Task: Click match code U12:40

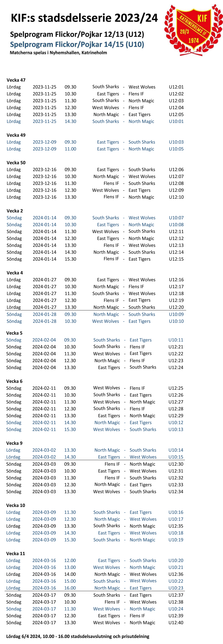Action: (176, 623)
